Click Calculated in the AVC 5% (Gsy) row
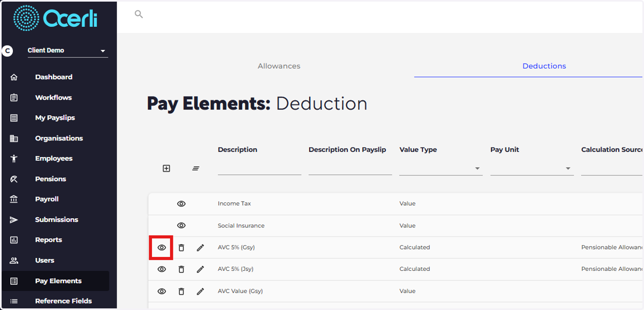This screenshot has width=644, height=310. pyautogui.click(x=415, y=248)
